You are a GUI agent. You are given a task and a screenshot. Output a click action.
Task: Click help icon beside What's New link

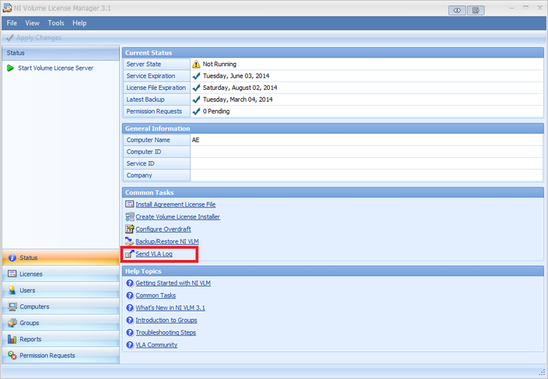[x=130, y=308]
